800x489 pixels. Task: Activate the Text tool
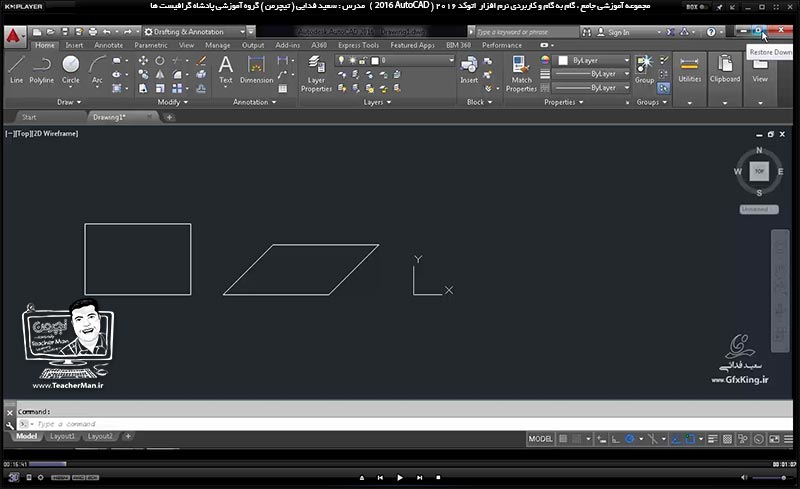tap(226, 69)
